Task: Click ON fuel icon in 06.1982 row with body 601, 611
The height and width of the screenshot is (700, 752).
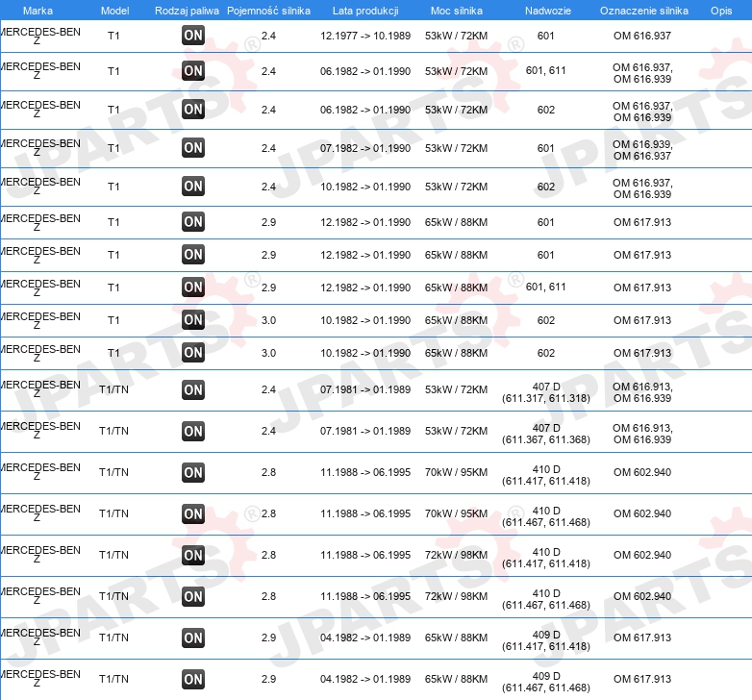Action: [x=193, y=71]
